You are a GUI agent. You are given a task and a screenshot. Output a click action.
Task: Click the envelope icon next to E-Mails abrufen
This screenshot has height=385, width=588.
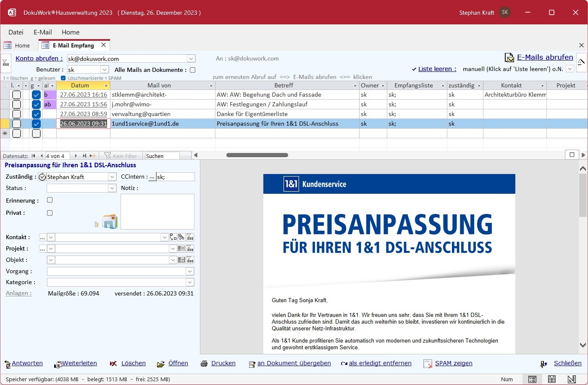coord(509,58)
